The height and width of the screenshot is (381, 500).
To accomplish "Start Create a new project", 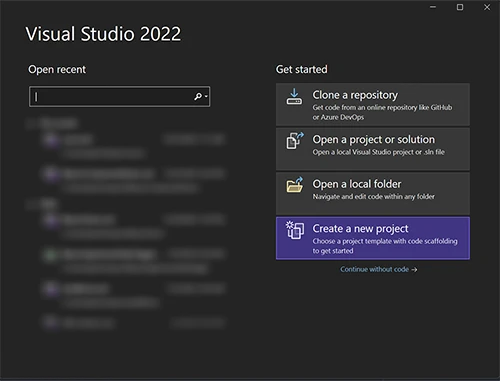I will click(373, 238).
